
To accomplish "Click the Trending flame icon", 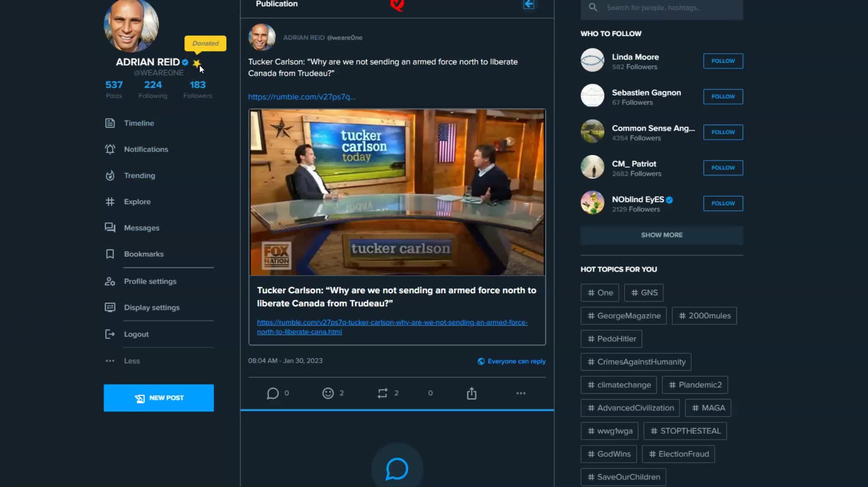I will (110, 175).
